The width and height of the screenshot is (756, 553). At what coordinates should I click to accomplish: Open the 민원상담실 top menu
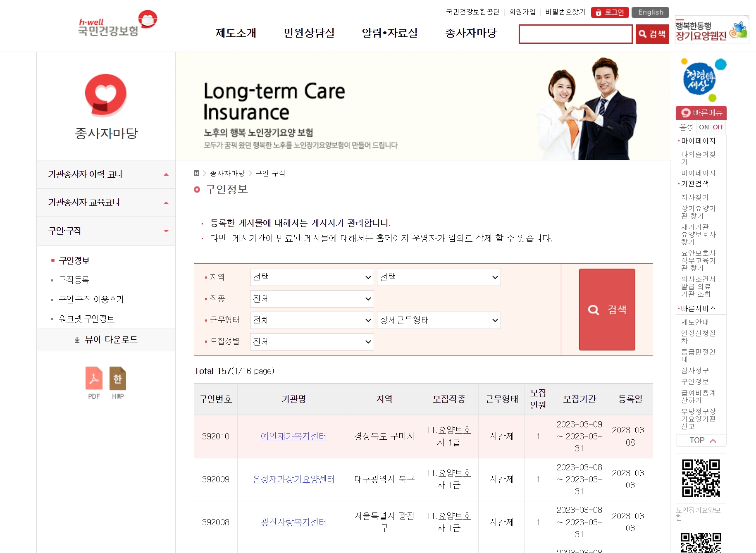click(x=309, y=33)
